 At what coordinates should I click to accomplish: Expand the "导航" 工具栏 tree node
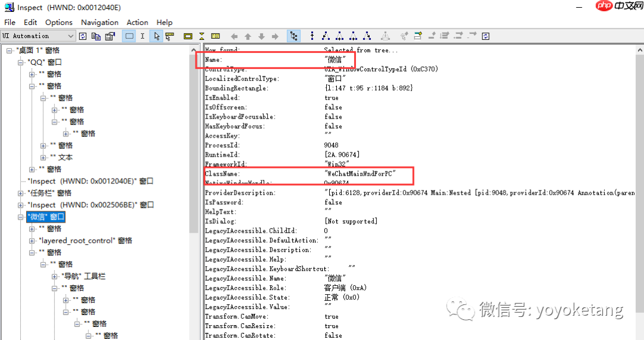54,277
